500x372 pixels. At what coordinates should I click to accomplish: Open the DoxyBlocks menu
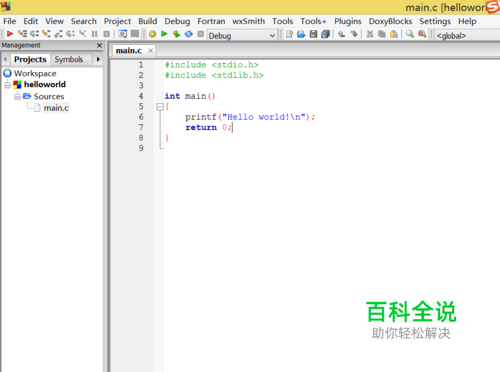390,21
